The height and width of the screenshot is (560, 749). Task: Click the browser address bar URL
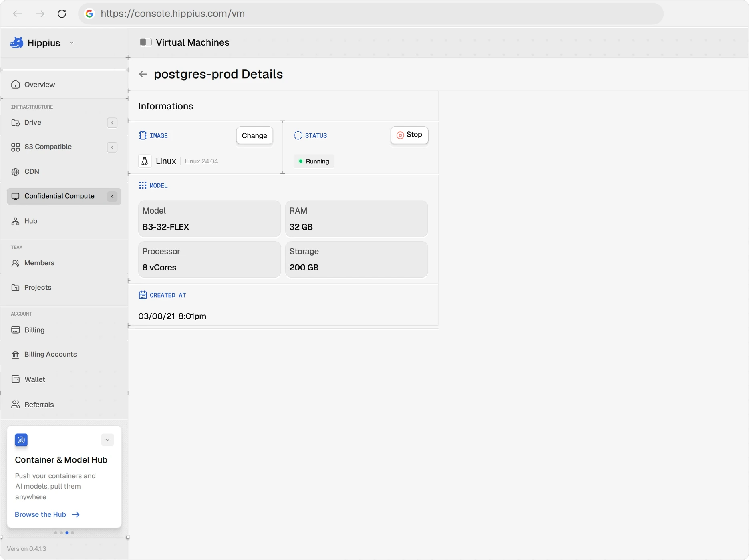(x=173, y=14)
